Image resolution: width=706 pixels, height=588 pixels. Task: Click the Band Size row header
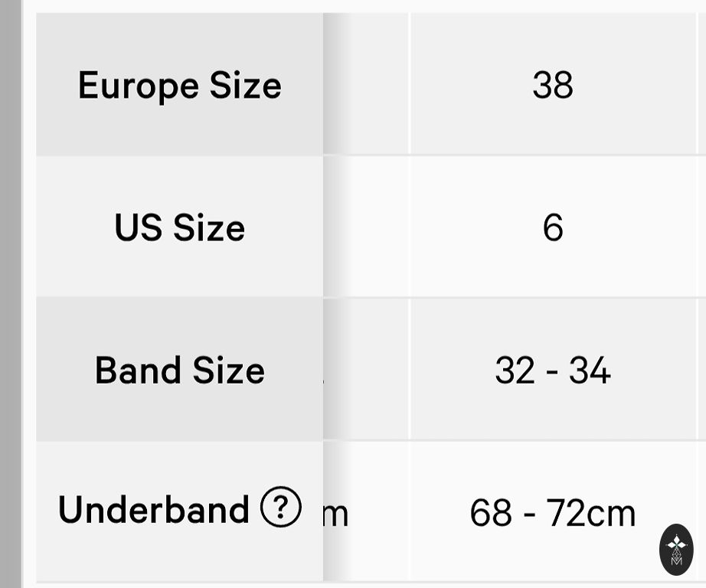point(179,370)
